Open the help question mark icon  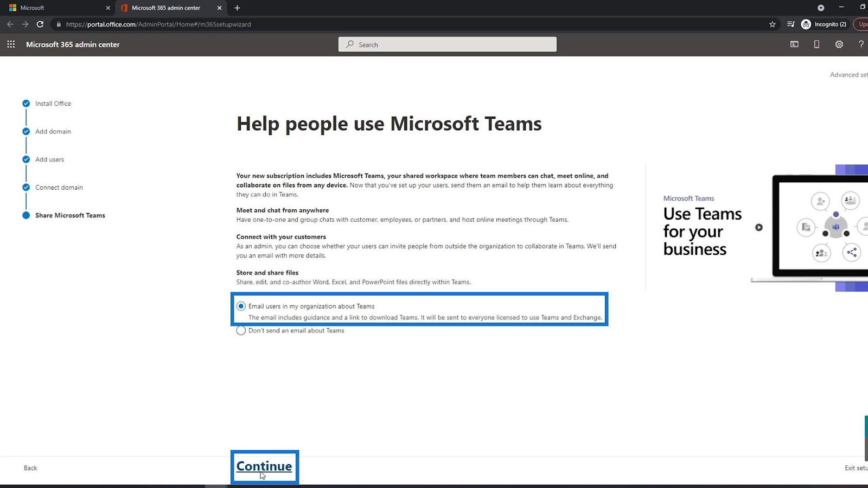pyautogui.click(x=861, y=44)
